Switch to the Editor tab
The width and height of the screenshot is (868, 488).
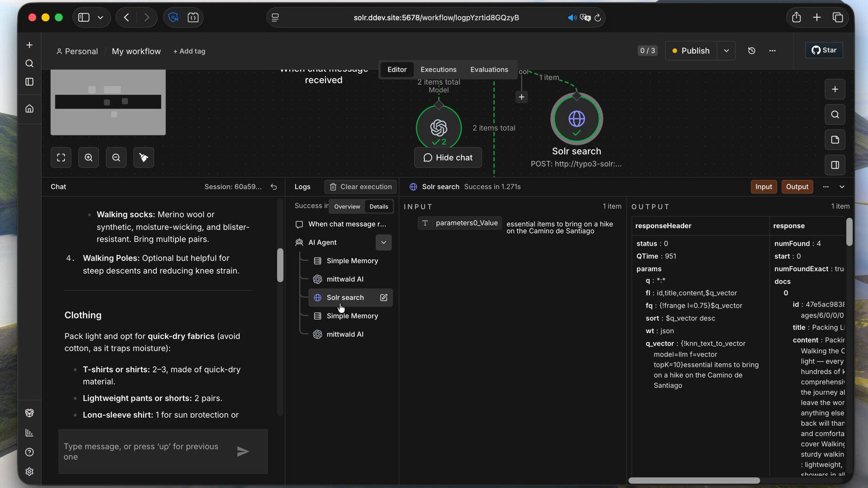click(397, 70)
